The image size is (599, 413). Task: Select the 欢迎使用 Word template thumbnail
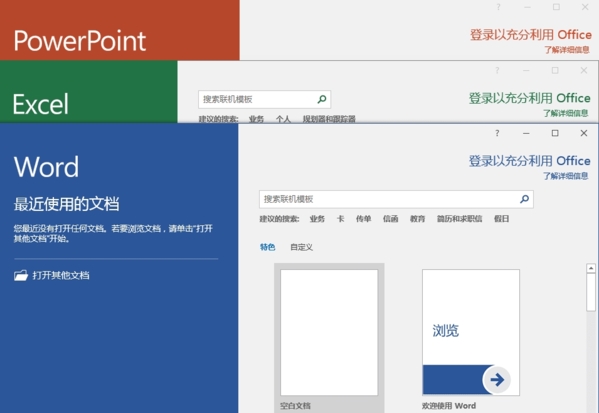coord(471,332)
